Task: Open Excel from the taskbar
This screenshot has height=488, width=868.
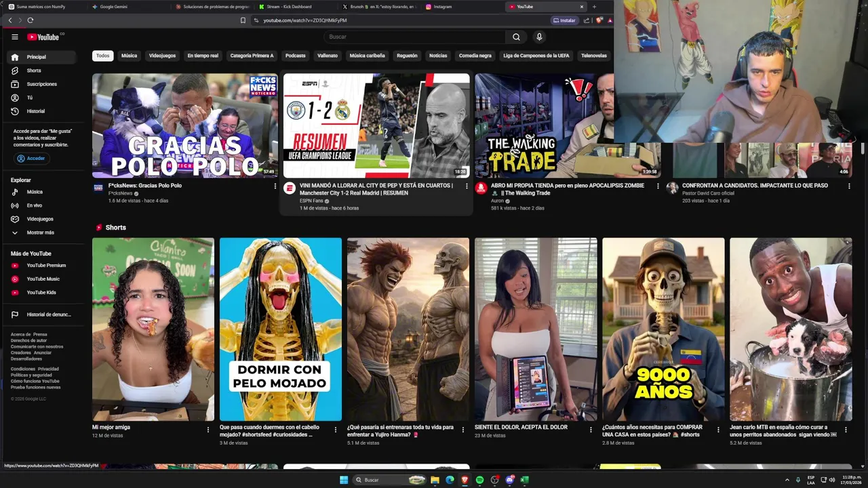Action: pyautogui.click(x=524, y=480)
